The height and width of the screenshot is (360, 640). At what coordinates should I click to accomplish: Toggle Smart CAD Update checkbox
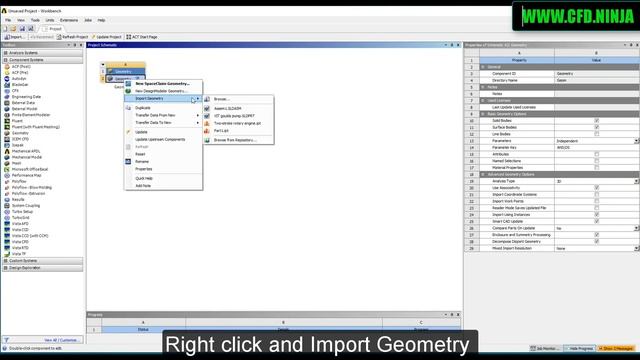pyautogui.click(x=596, y=221)
